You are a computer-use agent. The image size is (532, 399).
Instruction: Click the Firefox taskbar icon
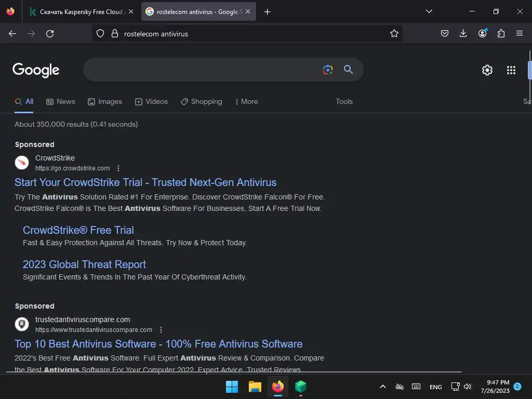(x=278, y=387)
